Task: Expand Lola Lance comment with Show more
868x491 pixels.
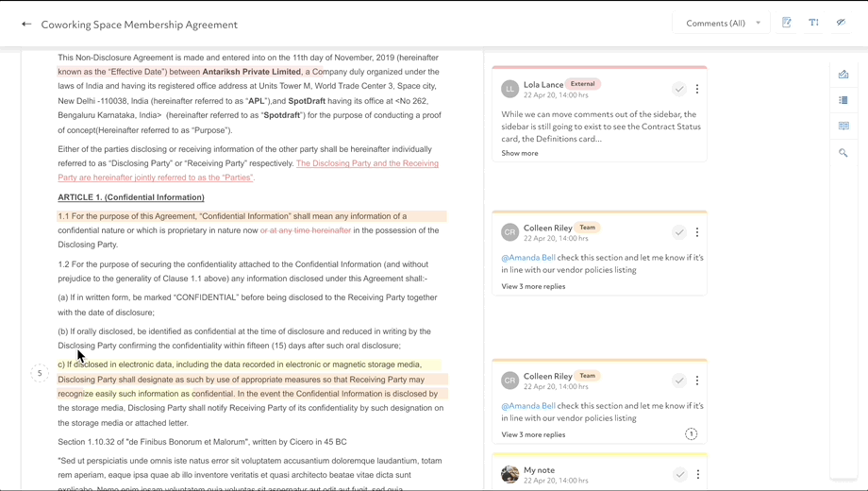Action: point(519,154)
